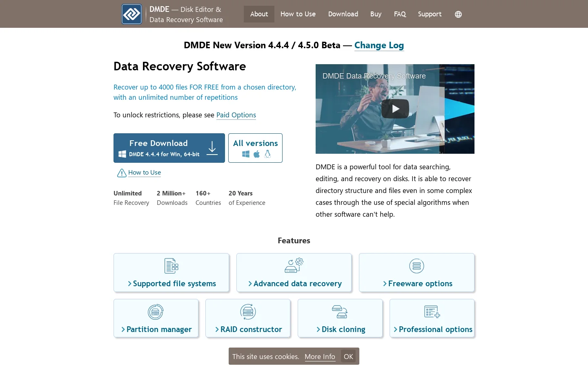Click the Free Download button text
Screen dimensions: 588x368
pos(158,143)
